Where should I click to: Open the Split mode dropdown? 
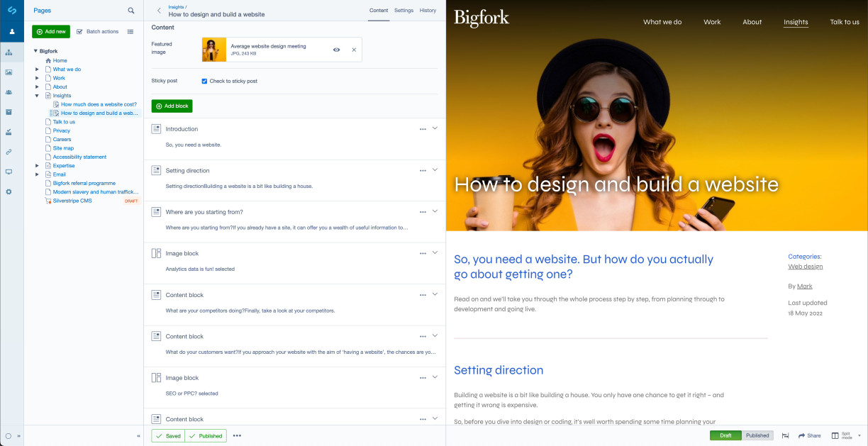pyautogui.click(x=848, y=435)
